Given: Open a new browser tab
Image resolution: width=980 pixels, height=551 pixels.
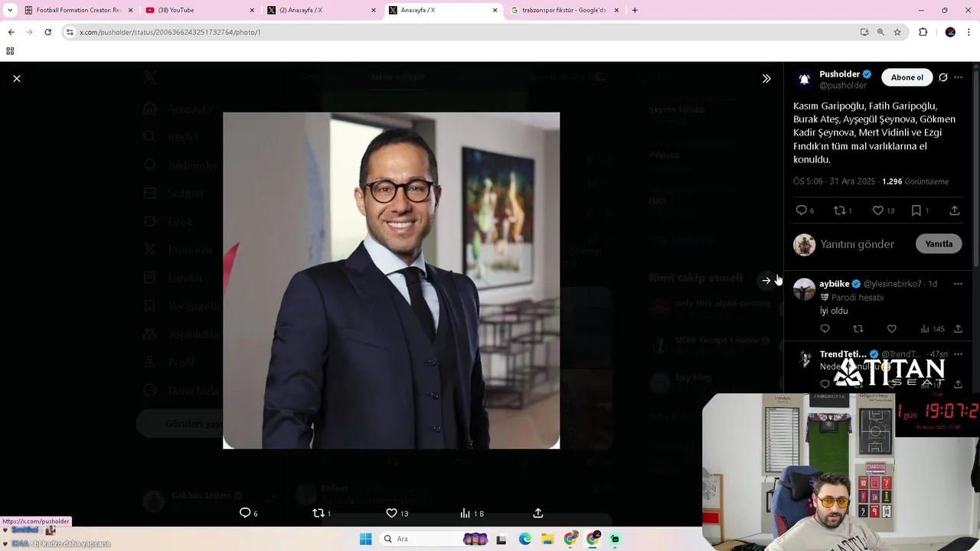Looking at the screenshot, I should coord(635,10).
